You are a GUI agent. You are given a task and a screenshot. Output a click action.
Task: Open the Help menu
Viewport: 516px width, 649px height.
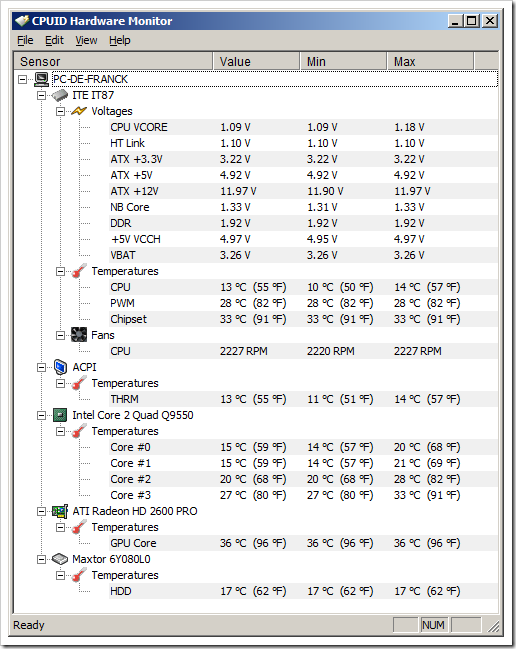coord(120,41)
